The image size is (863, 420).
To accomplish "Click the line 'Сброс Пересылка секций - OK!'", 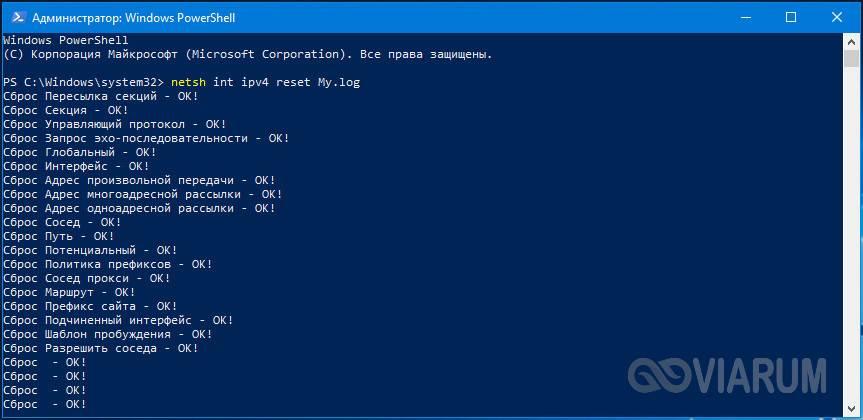I will click(x=101, y=96).
